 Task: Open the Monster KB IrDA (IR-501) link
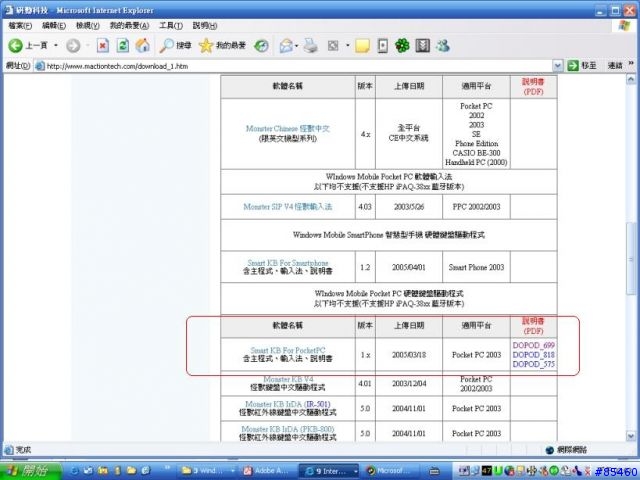pyautogui.click(x=288, y=404)
